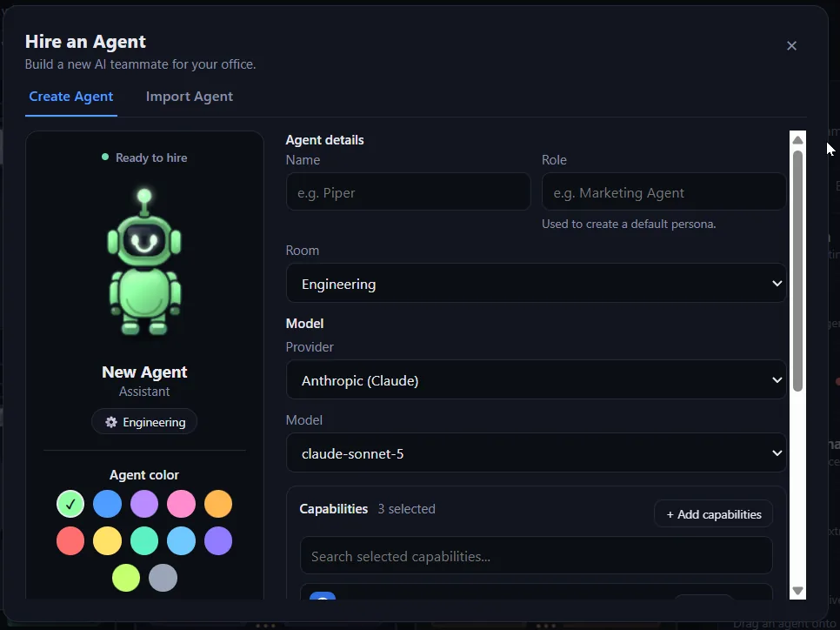Viewport: 840px width, 630px height.
Task: Click the Ready to hire status text
Action: [151, 157]
